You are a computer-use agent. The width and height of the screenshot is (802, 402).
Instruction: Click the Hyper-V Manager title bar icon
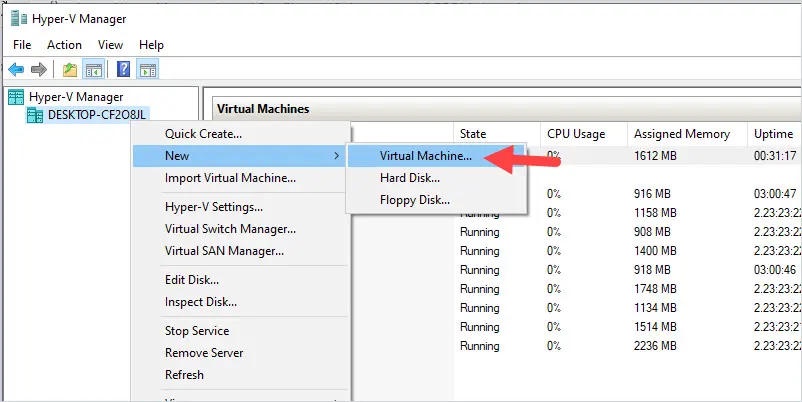(x=19, y=19)
